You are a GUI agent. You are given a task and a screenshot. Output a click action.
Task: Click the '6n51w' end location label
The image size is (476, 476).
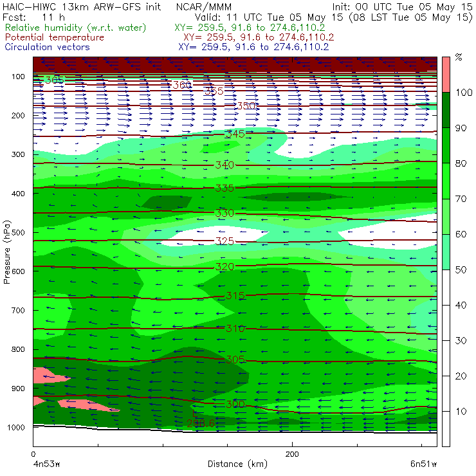pyautogui.click(x=423, y=464)
